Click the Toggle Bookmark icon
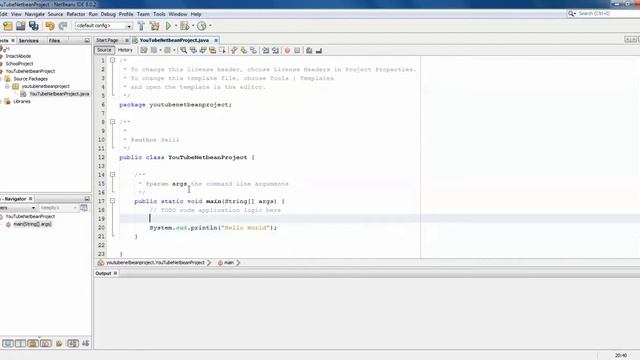 click(x=253, y=50)
